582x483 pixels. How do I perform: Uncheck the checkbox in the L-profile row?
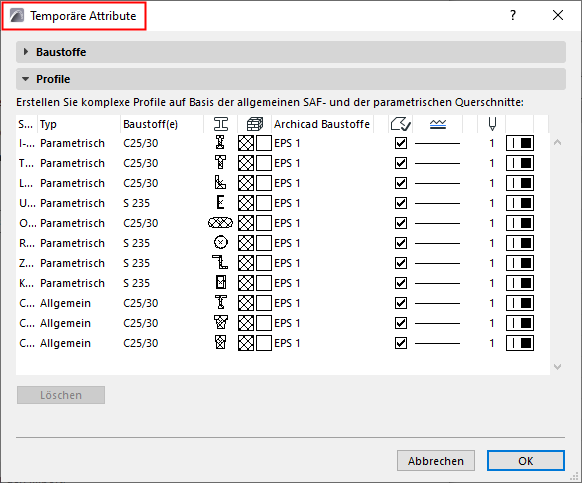401,183
